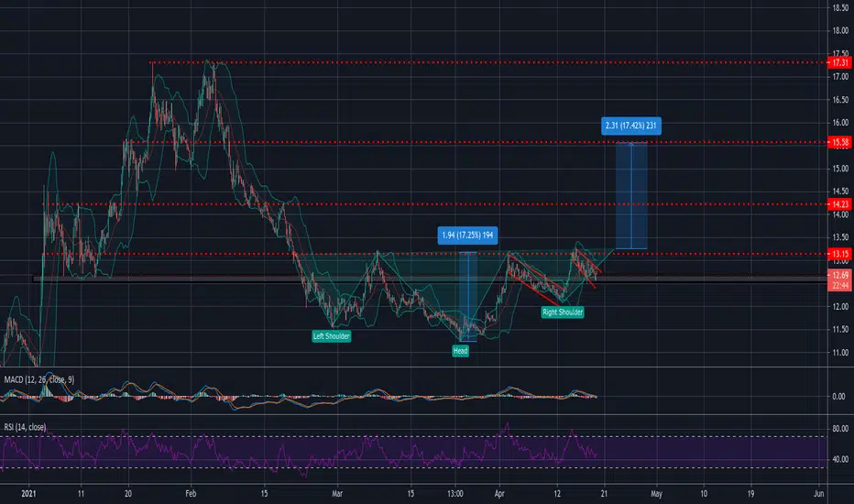Image resolution: width=854 pixels, height=504 pixels.
Task: Select the 2.31 (17.42%) 231 measurement label
Action: (x=630, y=126)
